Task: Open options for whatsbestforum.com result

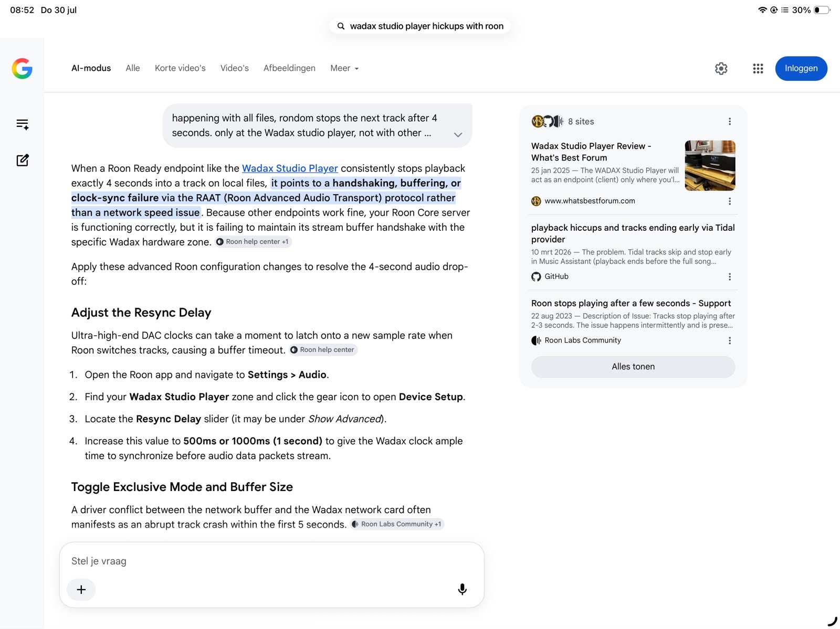Action: click(x=729, y=201)
